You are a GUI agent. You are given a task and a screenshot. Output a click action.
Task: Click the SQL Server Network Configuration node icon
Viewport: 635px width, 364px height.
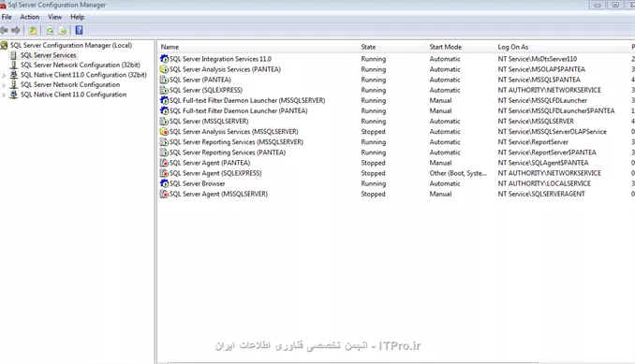[13, 84]
